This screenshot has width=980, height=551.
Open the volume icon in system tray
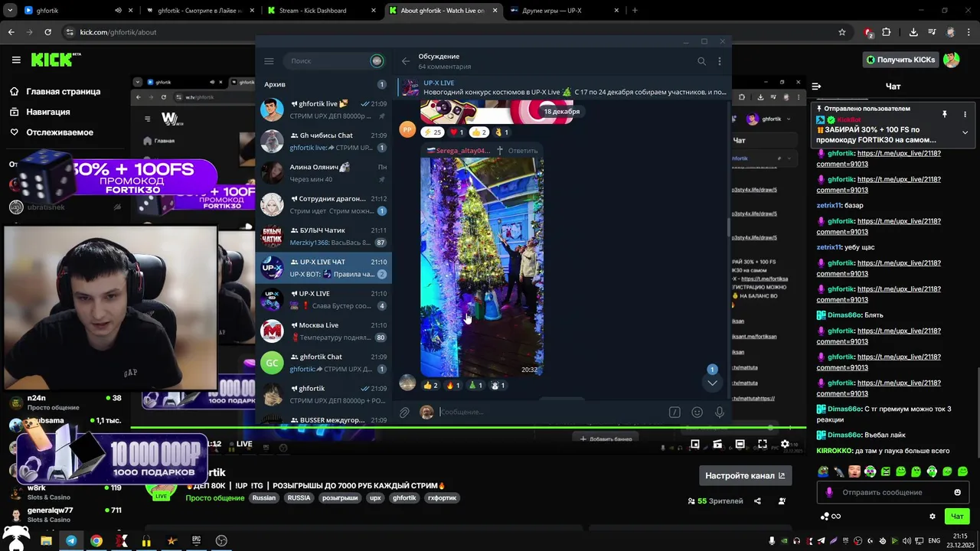tap(906, 541)
